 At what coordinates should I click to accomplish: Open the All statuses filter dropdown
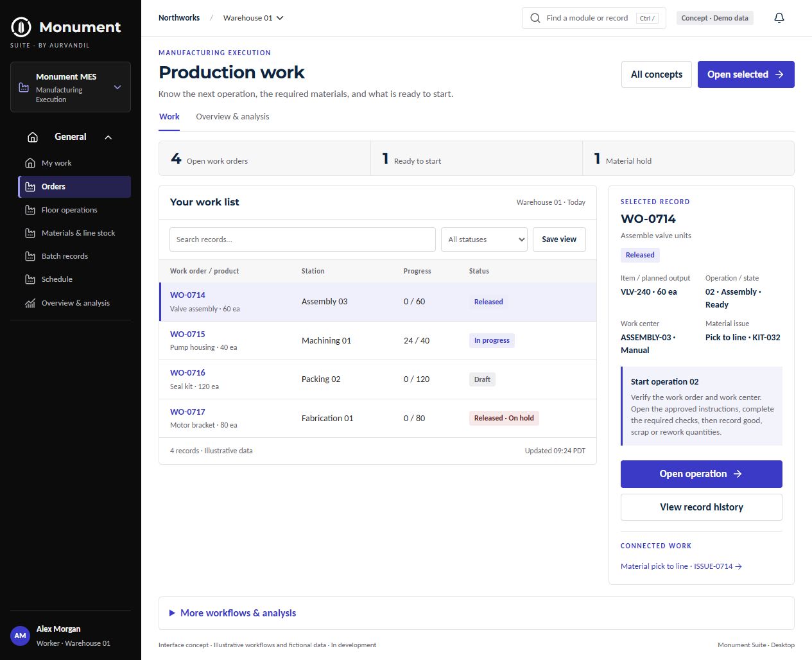pos(484,239)
